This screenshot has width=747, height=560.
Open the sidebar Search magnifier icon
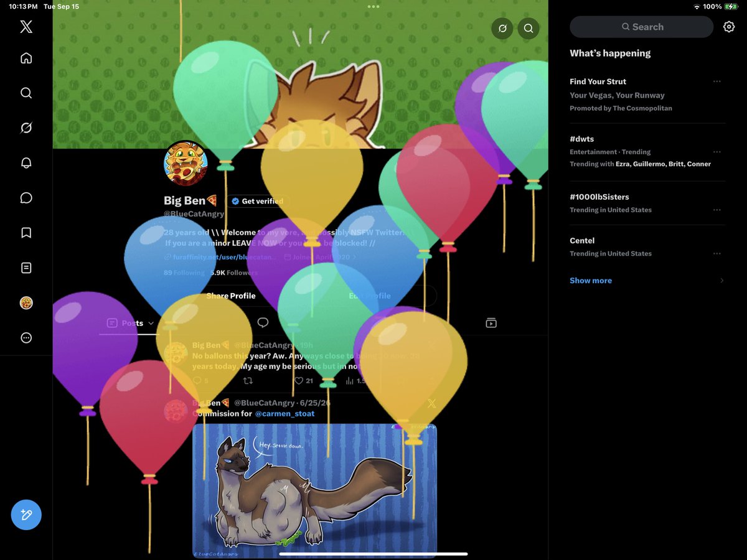tap(26, 93)
